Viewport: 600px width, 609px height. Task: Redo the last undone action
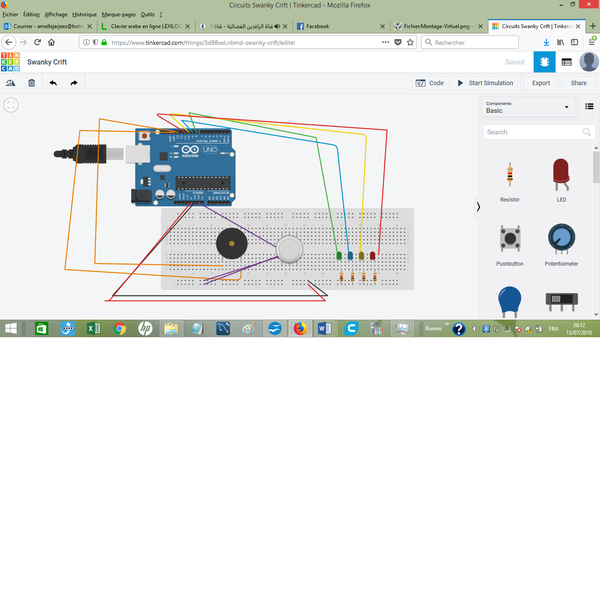point(74,83)
